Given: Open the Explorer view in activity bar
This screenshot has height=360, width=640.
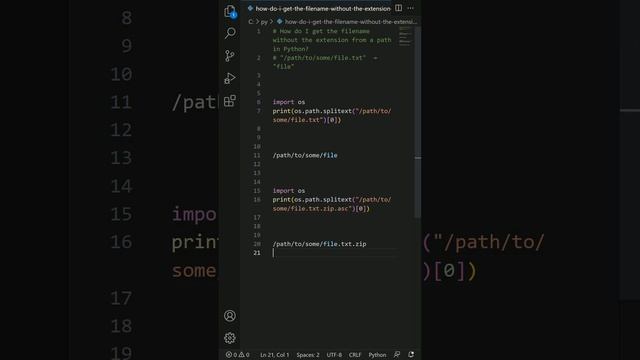Looking at the screenshot, I should pos(230,11).
